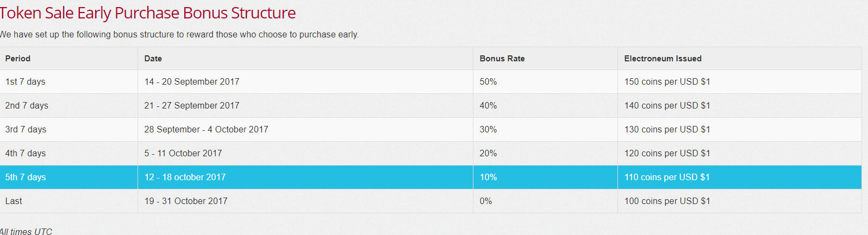
Task: Click the 'Token Sale Early Purchase Bonus Structure' heading
Action: pos(148,12)
